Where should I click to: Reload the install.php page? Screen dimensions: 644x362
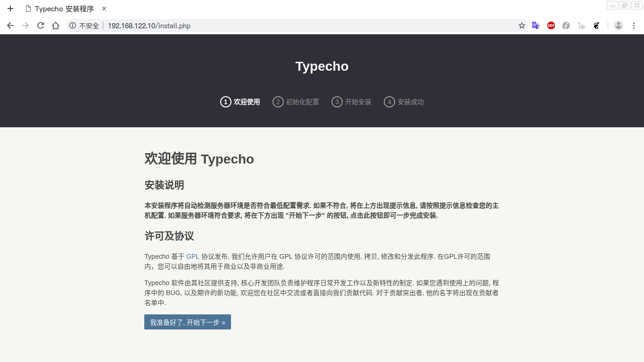[40, 25]
